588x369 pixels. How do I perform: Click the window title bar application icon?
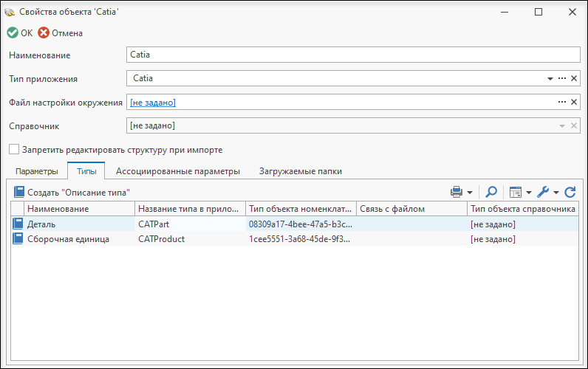10,12
